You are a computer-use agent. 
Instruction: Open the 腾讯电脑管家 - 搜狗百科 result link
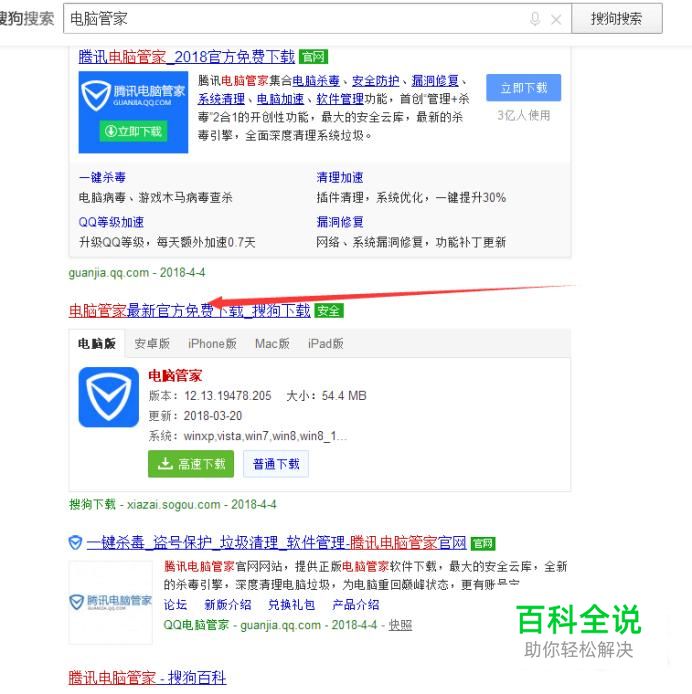coord(147,678)
